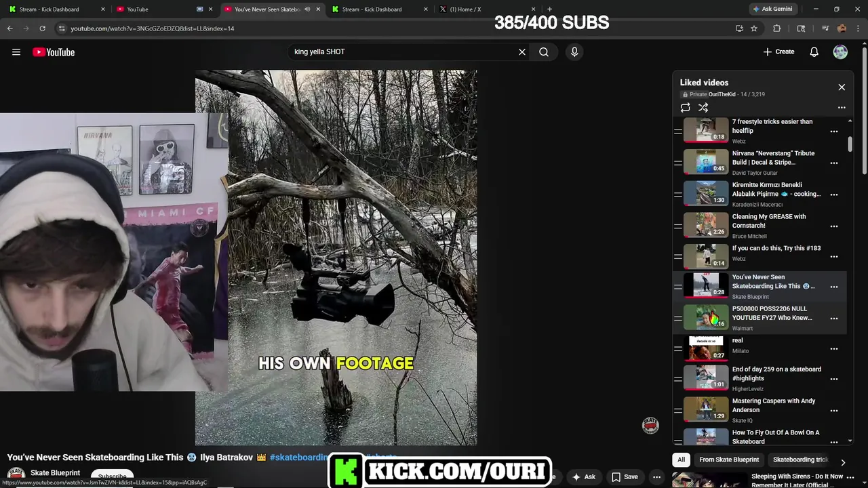This screenshot has width=868, height=488.
Task: Open options for End of day 259 video
Action: (834, 379)
